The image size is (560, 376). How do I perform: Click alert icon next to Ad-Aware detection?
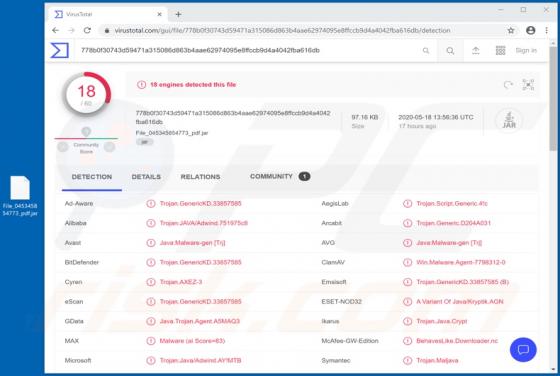pyautogui.click(x=151, y=204)
